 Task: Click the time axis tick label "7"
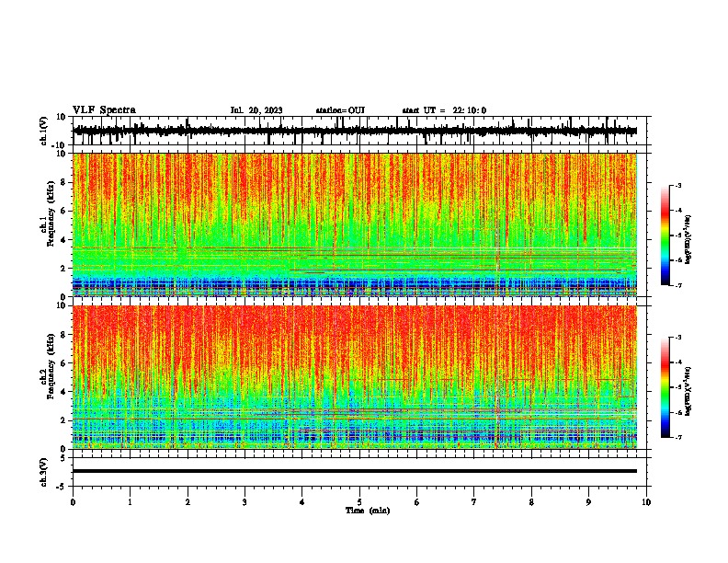pos(474,502)
